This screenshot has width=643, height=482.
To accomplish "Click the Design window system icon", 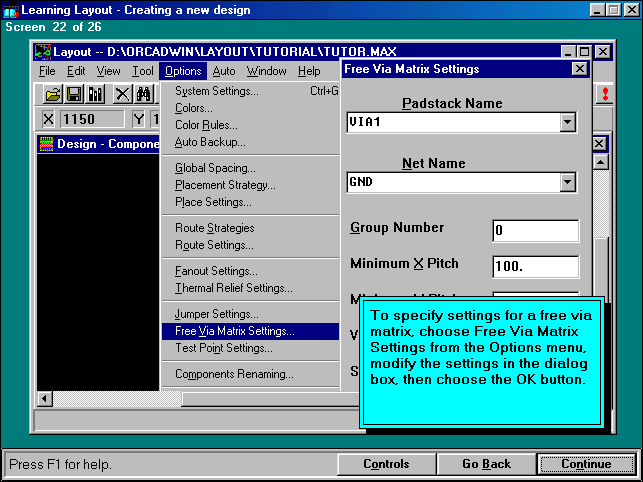I will point(46,144).
